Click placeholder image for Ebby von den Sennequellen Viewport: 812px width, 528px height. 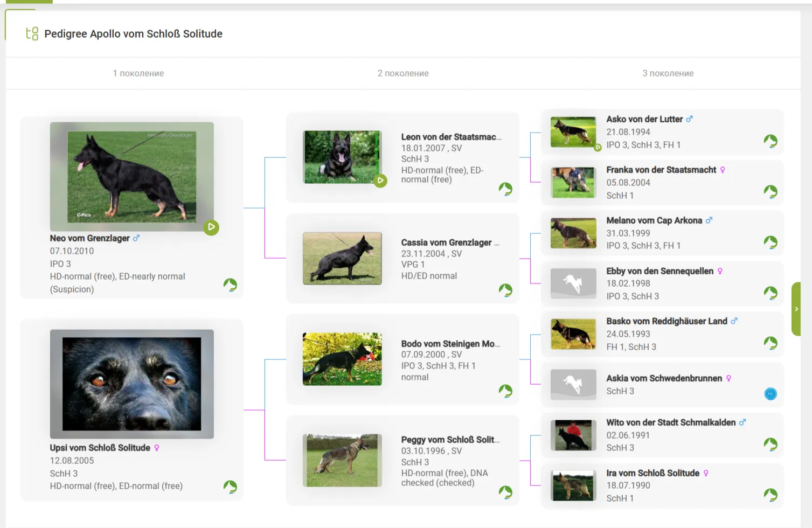573,283
